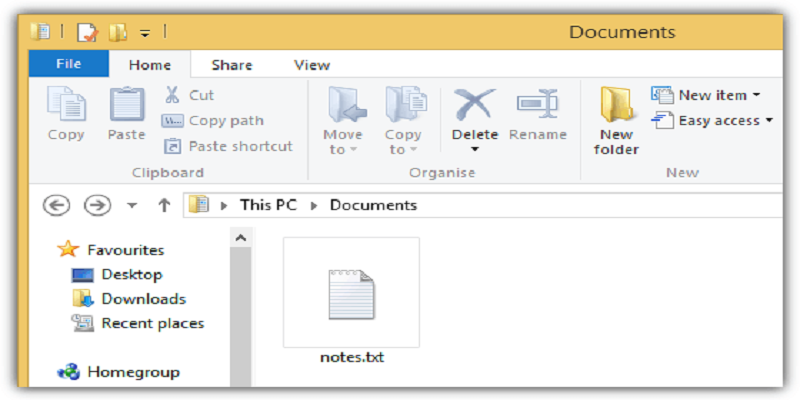Click This PC in the address path
This screenshot has width=800, height=400.
[268, 205]
